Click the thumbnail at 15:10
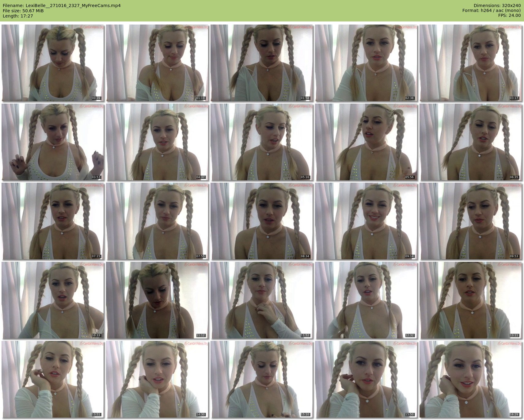The height and width of the screenshot is (420, 524). pyautogui.click(x=262, y=379)
